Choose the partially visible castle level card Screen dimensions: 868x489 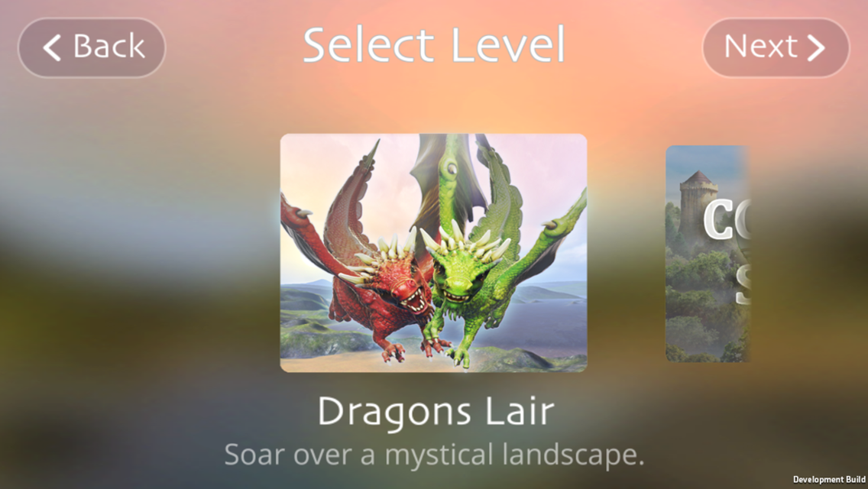708,254
